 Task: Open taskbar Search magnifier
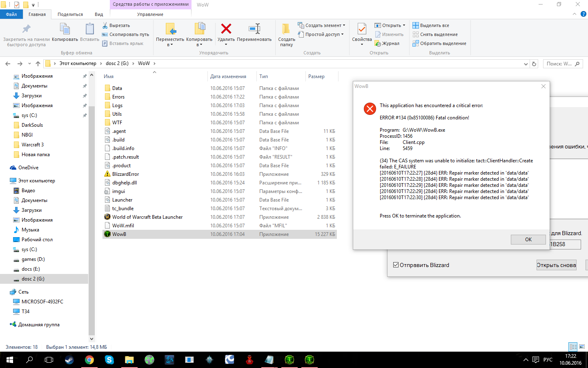click(29, 360)
